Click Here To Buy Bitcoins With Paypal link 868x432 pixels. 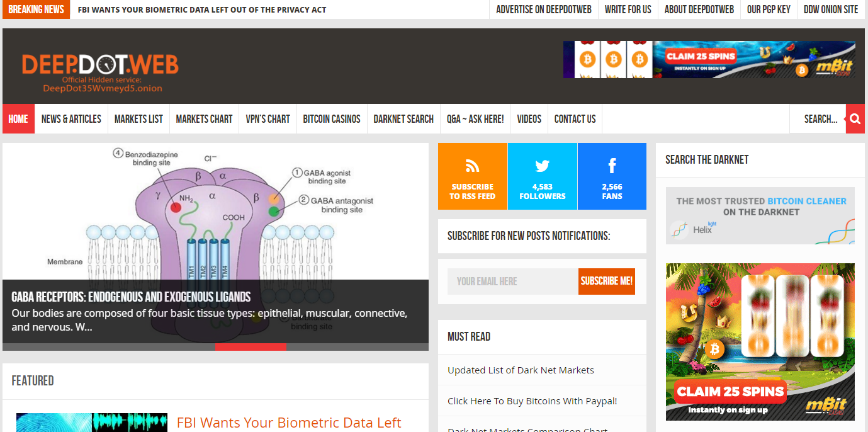532,401
